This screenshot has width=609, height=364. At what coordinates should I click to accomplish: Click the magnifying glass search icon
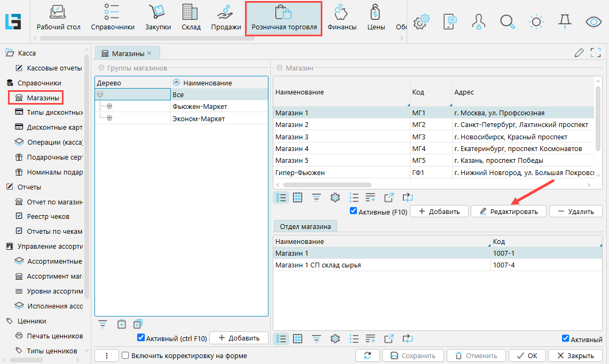click(x=507, y=21)
